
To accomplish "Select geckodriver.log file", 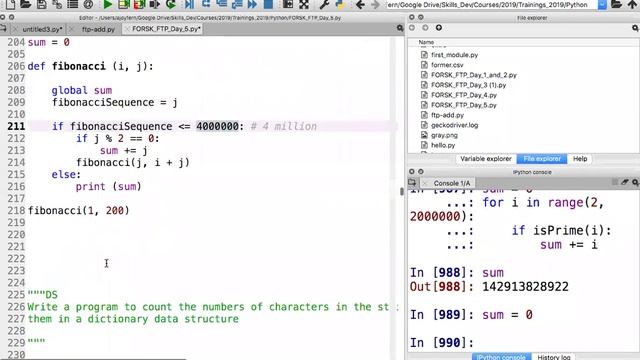I will click(454, 125).
